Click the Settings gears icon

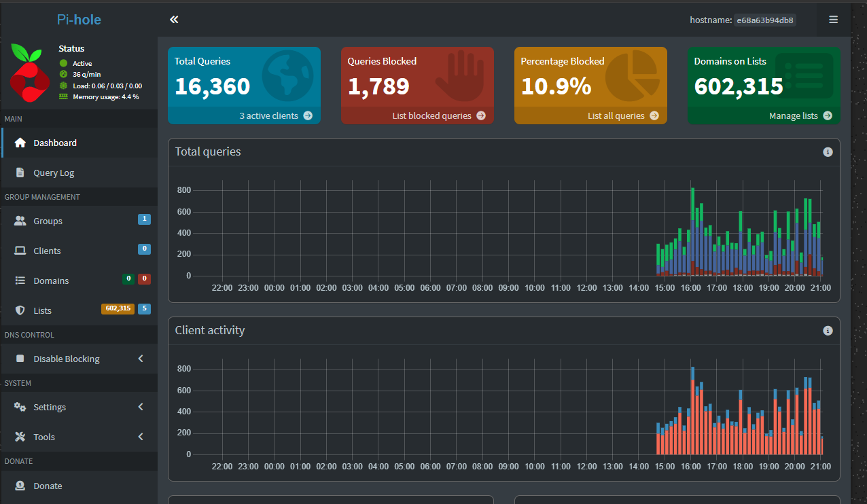tap(20, 407)
